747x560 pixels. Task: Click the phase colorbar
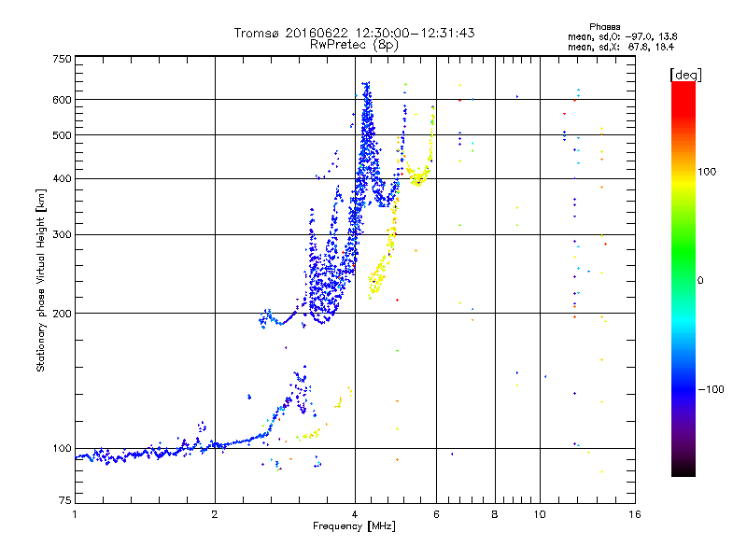coord(684,278)
